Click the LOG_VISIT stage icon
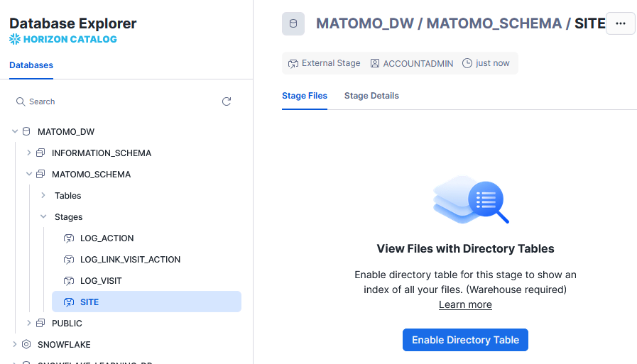 (x=69, y=281)
